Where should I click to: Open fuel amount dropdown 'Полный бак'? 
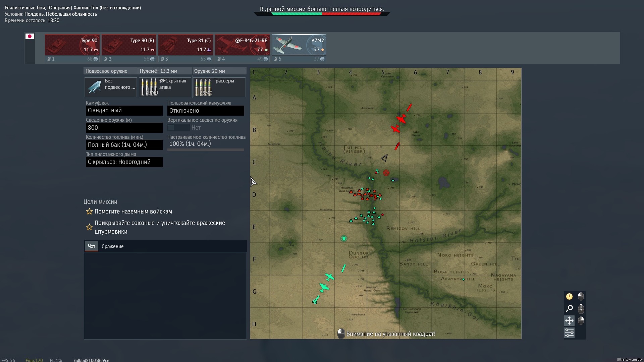click(124, 145)
